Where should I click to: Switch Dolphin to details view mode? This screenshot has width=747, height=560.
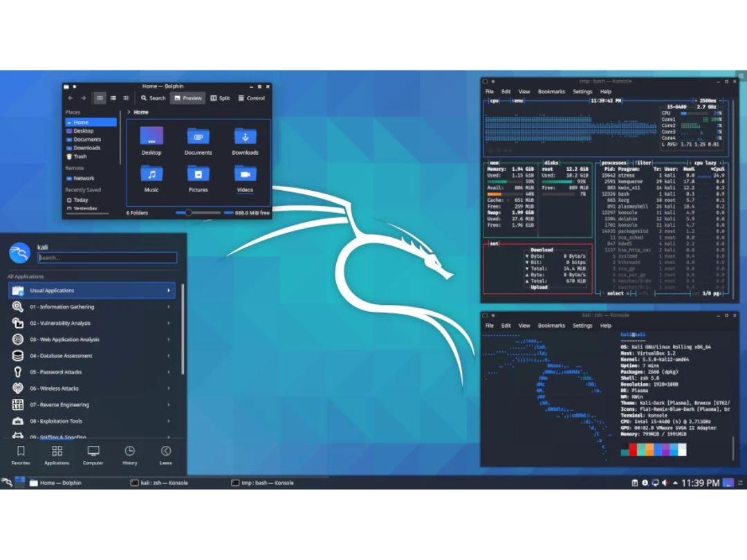click(x=126, y=98)
